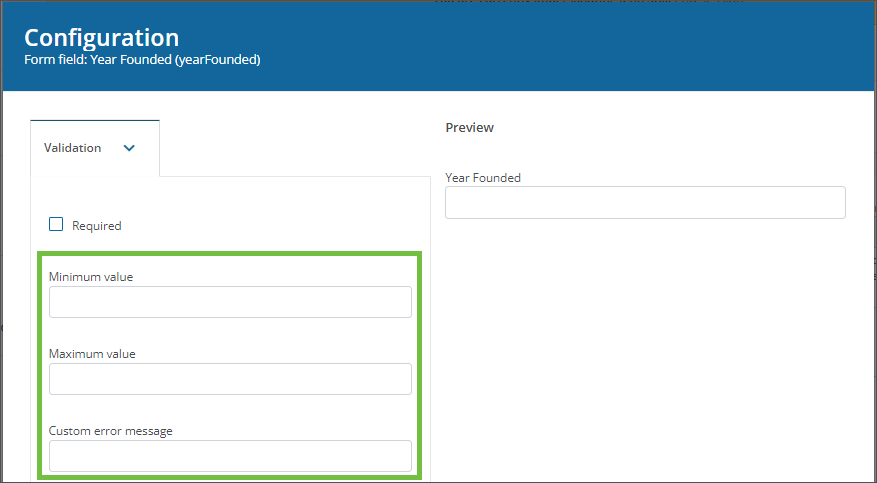The image size is (877, 483).
Task: Click the Custom error message label
Action: 111,431
